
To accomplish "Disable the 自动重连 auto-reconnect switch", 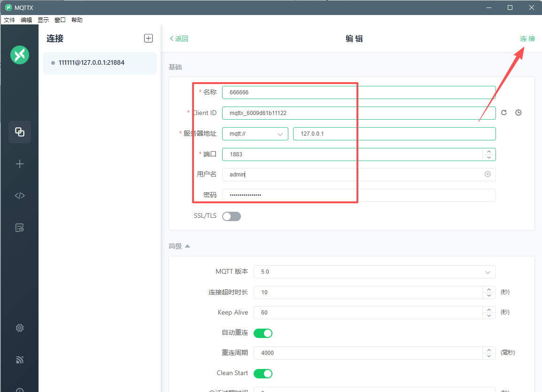I will click(x=263, y=333).
